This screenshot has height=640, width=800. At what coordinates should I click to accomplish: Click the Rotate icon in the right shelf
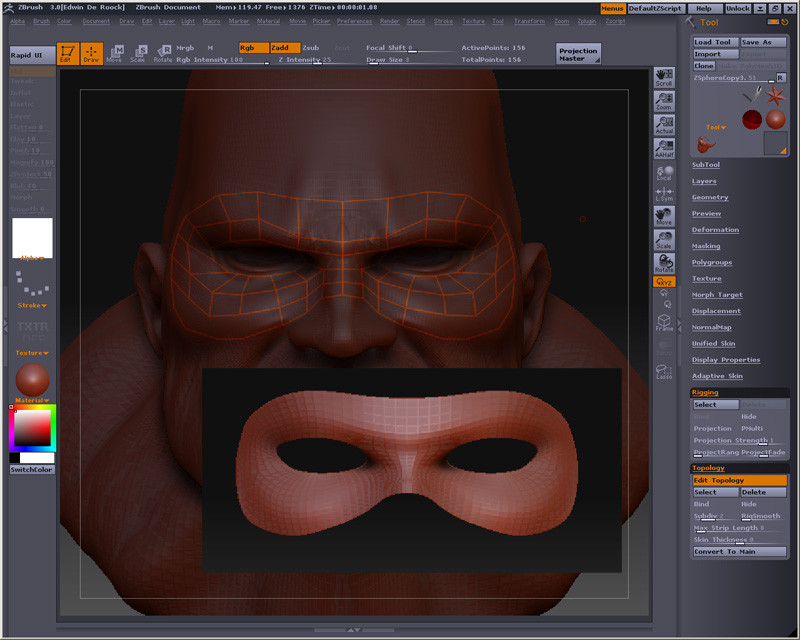coord(664,263)
